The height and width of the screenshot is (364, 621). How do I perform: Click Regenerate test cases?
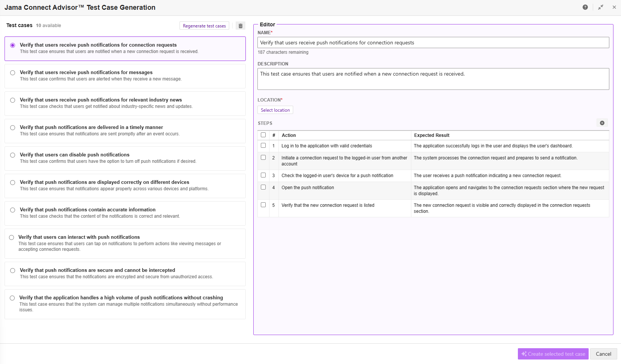(x=204, y=26)
